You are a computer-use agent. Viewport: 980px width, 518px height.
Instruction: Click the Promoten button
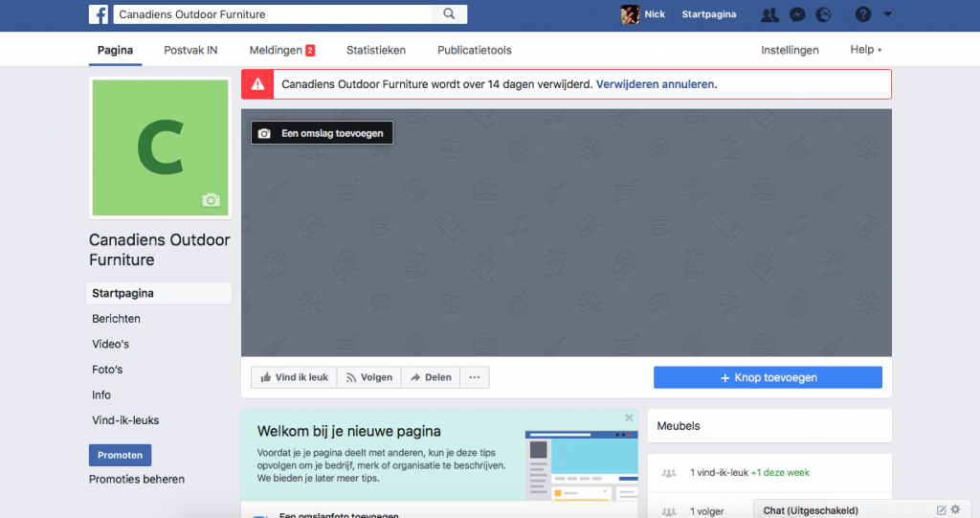[120, 456]
